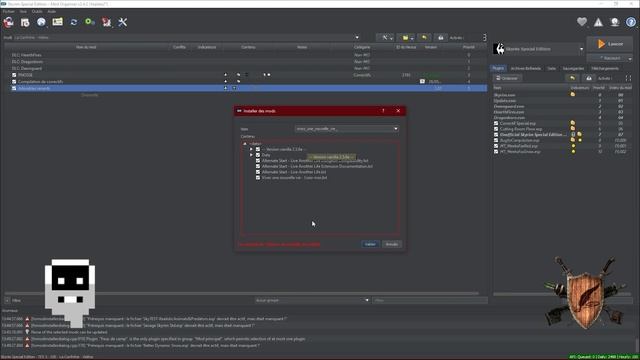Open the Vue menu
Image resolution: width=640 pixels, height=360 pixels.
click(23, 11)
